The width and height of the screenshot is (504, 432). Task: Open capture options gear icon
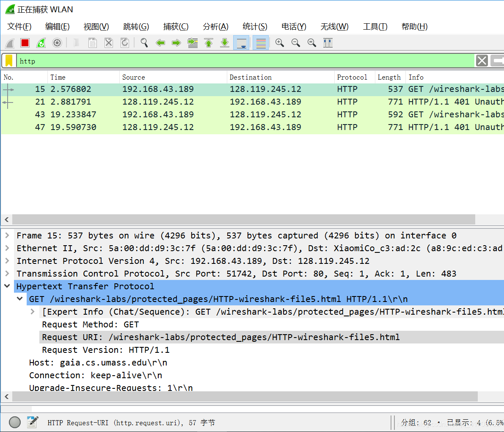point(57,43)
